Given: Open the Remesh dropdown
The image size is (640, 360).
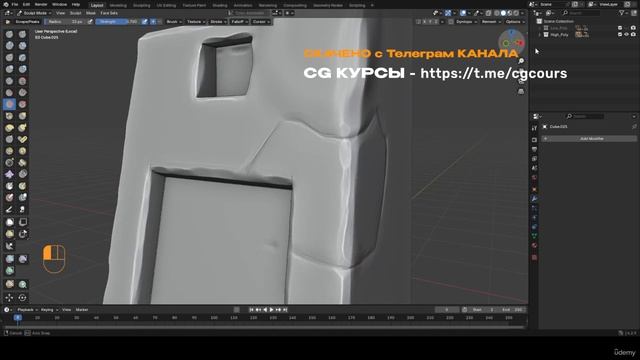Looking at the screenshot, I should (x=491, y=22).
